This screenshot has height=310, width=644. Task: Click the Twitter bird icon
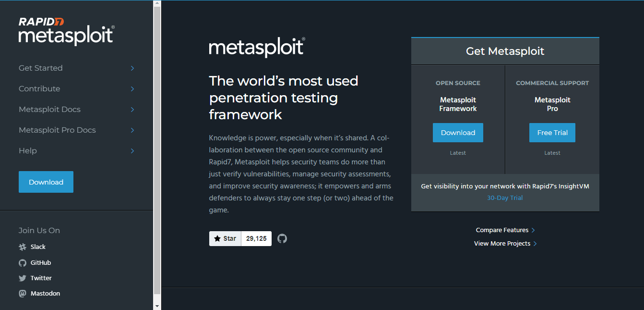point(23,278)
